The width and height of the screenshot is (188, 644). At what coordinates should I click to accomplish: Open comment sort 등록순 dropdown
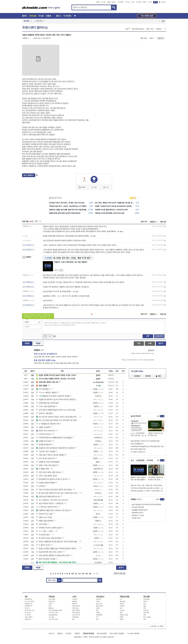pyautogui.click(x=38, y=221)
